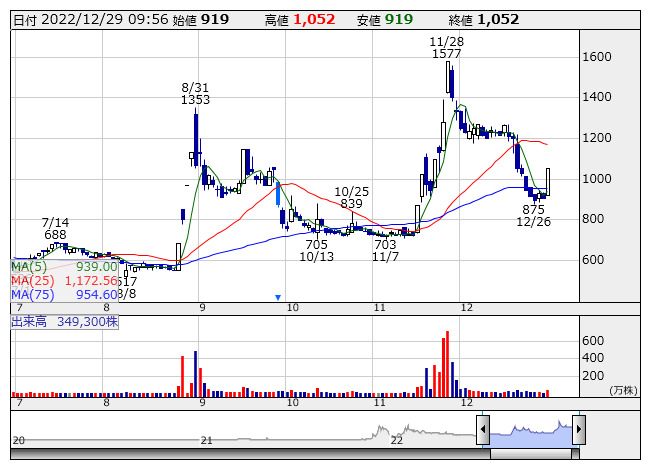Click year 21 on the navigator timeline

coord(207,440)
